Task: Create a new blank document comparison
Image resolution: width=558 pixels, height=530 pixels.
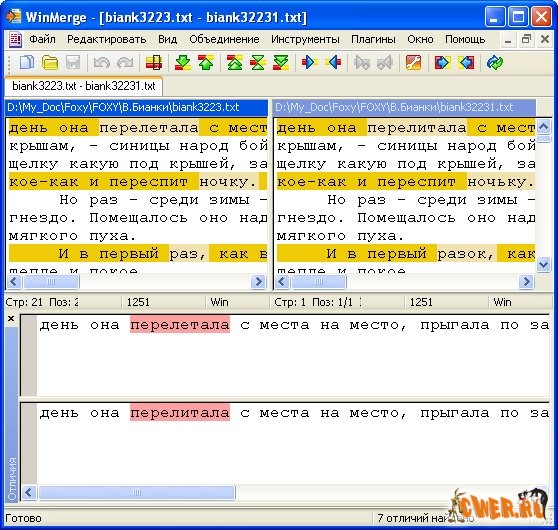Action: pyautogui.click(x=27, y=63)
